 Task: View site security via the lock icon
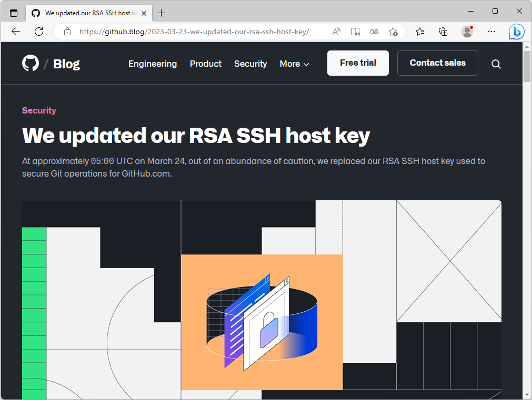(x=67, y=32)
